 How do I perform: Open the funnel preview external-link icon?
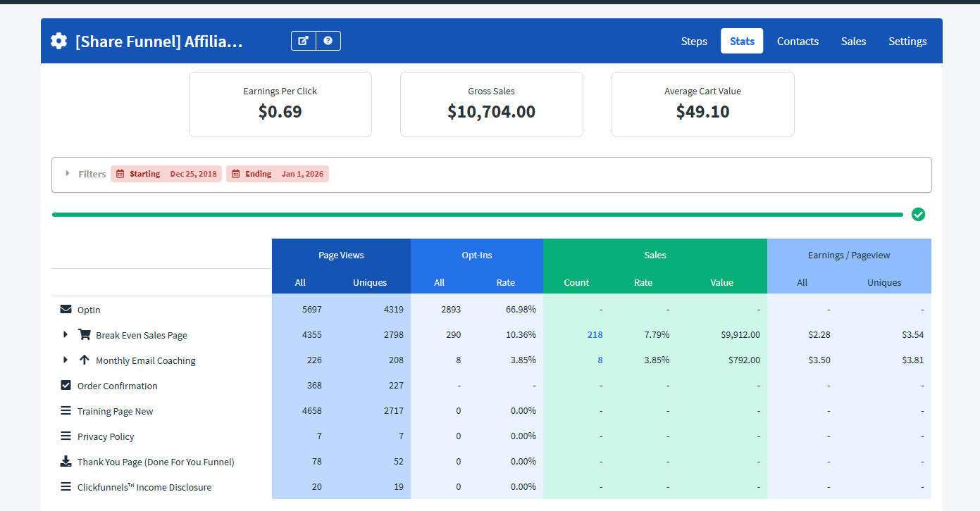click(303, 40)
